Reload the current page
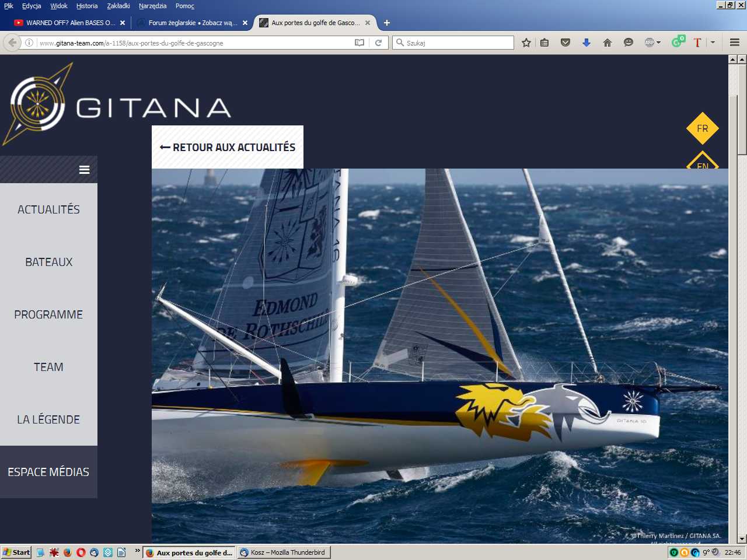747x560 pixels. 378,43
